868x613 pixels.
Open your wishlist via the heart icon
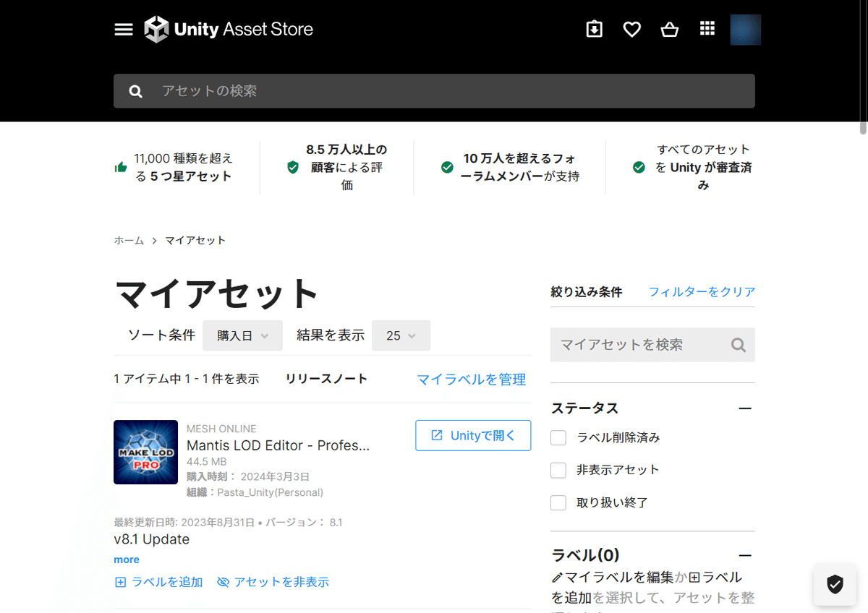[x=631, y=29]
